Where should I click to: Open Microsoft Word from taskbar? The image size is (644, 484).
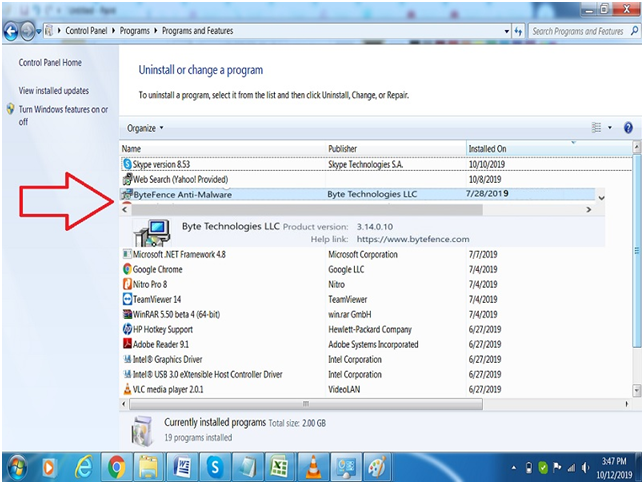182,467
